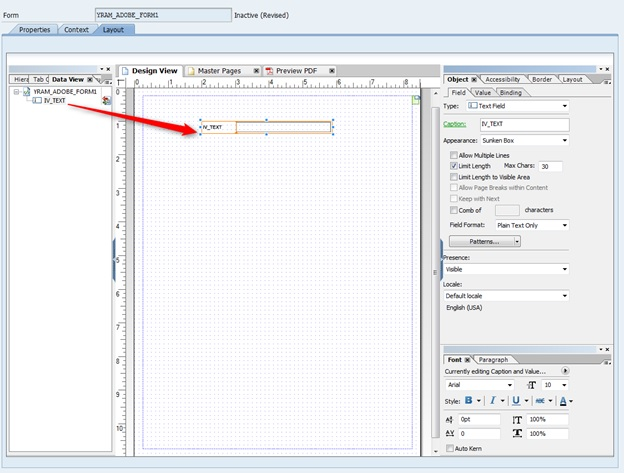624x473 pixels.
Task: Click the Patterns... button
Action: 482,241
